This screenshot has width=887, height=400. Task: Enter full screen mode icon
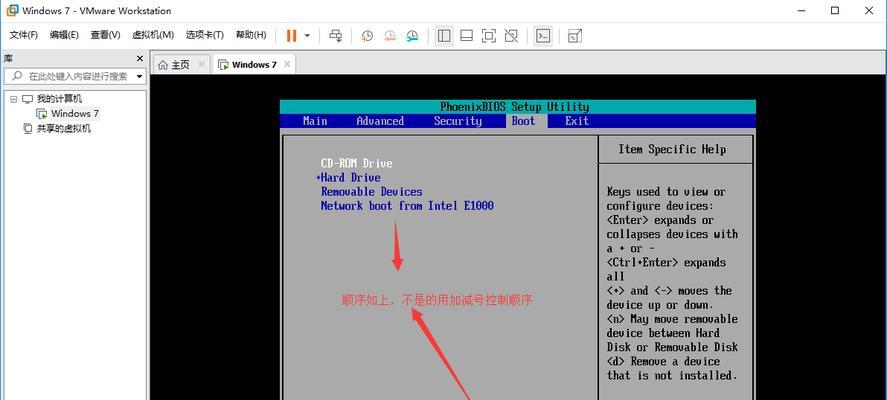(489, 36)
